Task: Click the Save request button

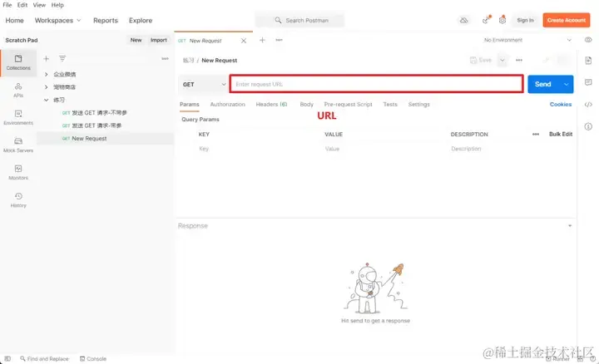Action: pyautogui.click(x=481, y=60)
